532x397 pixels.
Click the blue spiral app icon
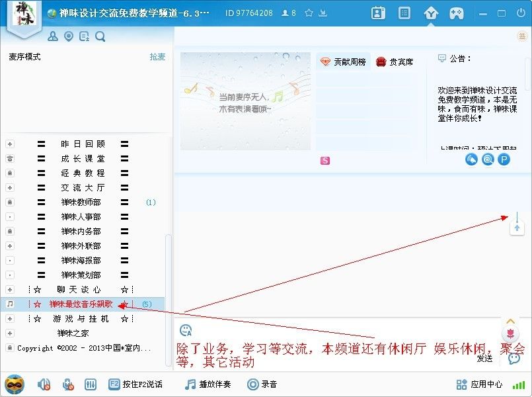click(x=488, y=159)
